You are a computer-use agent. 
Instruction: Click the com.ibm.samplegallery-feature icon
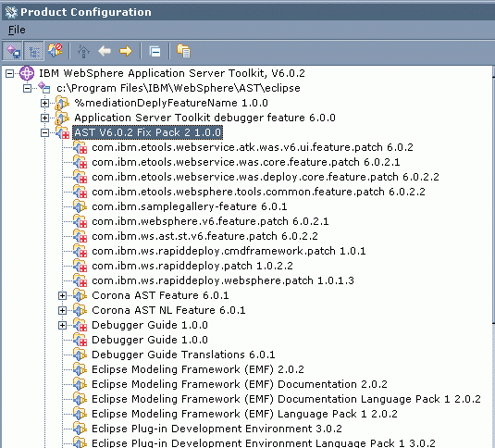[80, 206]
